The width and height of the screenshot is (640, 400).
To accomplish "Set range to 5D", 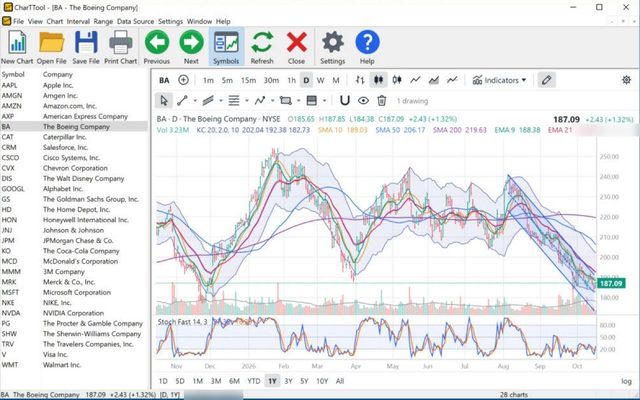I will coord(180,381).
